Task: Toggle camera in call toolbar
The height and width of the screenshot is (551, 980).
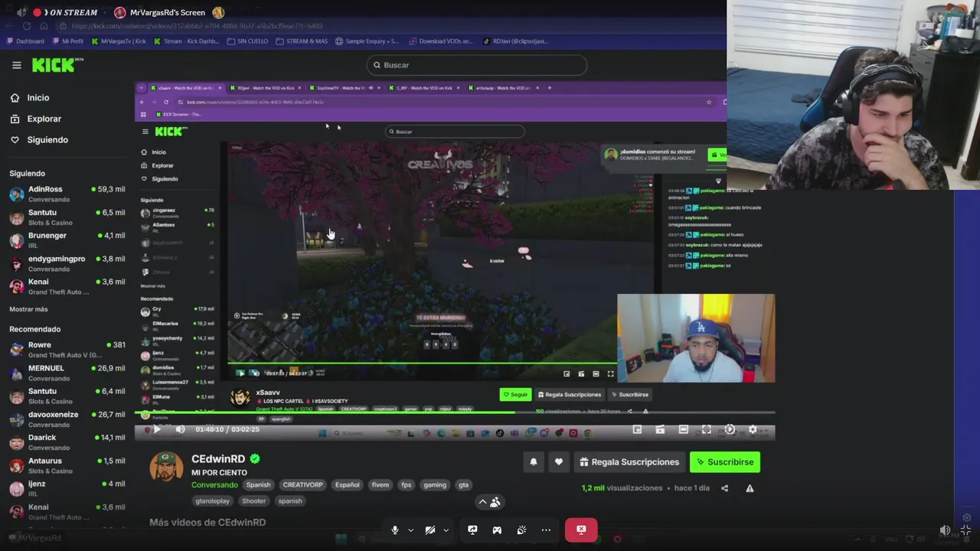Action: (x=430, y=530)
